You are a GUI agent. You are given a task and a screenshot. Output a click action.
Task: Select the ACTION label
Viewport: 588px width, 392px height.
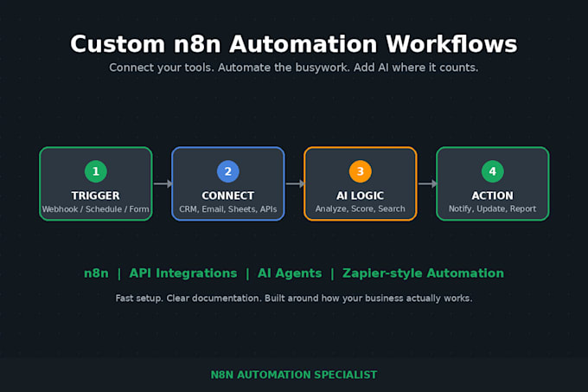click(492, 196)
